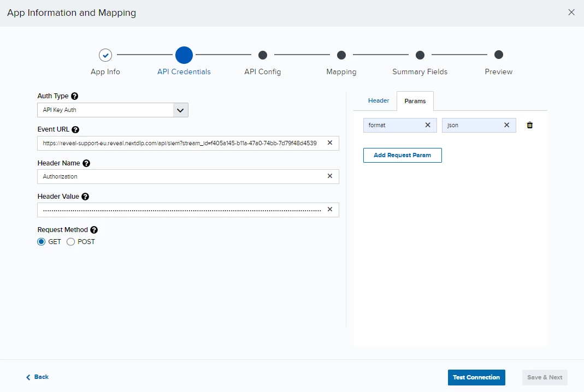Select the Params tab
Viewport: 584px width, 392px height.
point(415,101)
